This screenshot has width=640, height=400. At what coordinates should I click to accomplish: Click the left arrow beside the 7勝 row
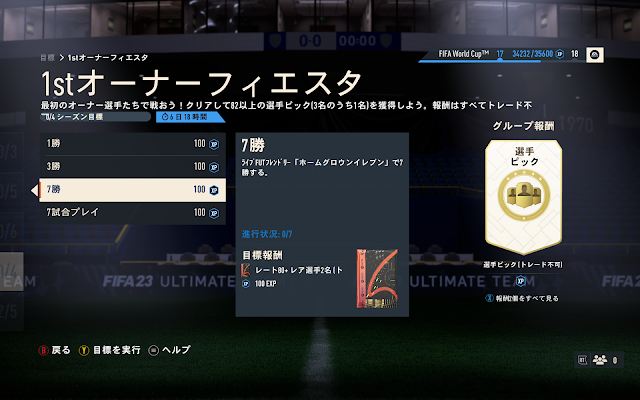click(x=34, y=190)
